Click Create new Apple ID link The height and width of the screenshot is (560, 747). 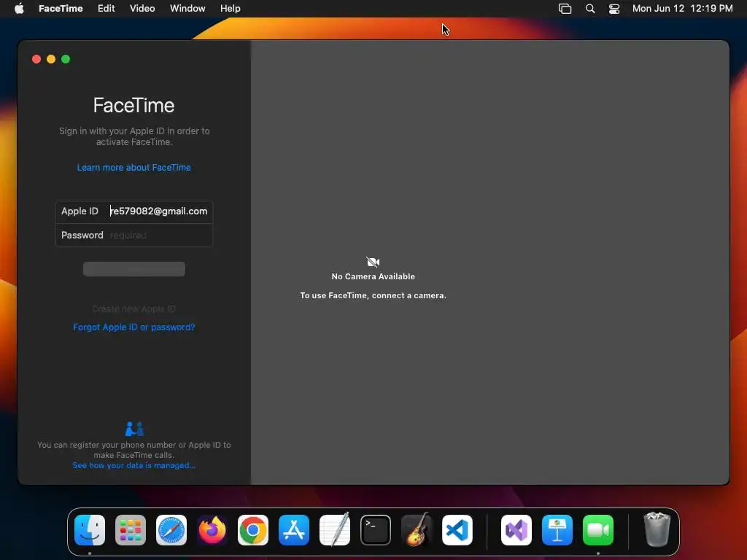click(x=134, y=309)
